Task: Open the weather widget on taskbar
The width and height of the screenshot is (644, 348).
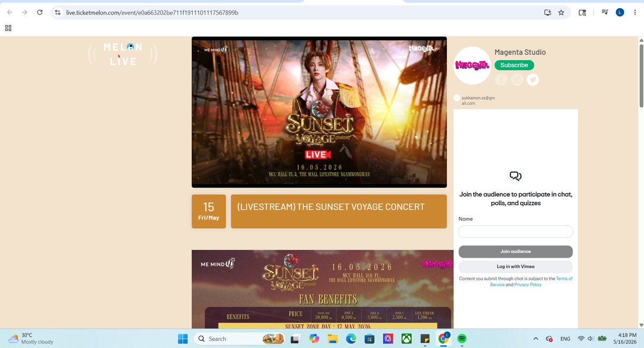Action: coord(31,338)
